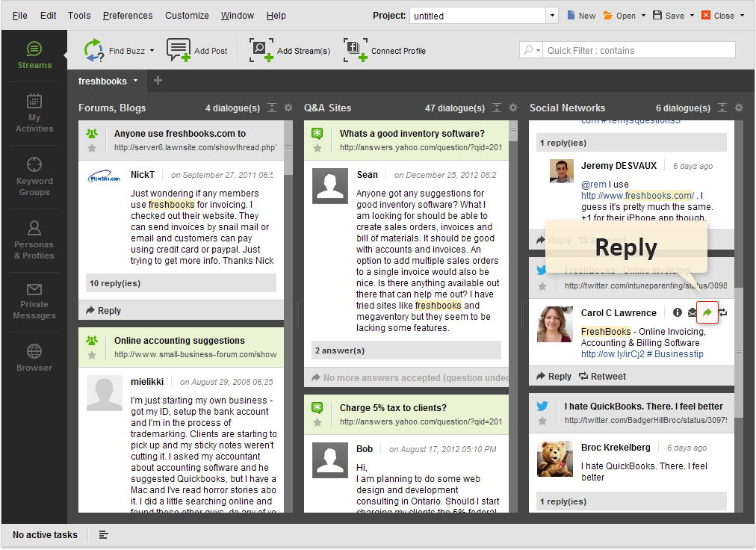Expand '1 reply(ies)' under Broc Krekelberg's tweet

click(x=631, y=501)
